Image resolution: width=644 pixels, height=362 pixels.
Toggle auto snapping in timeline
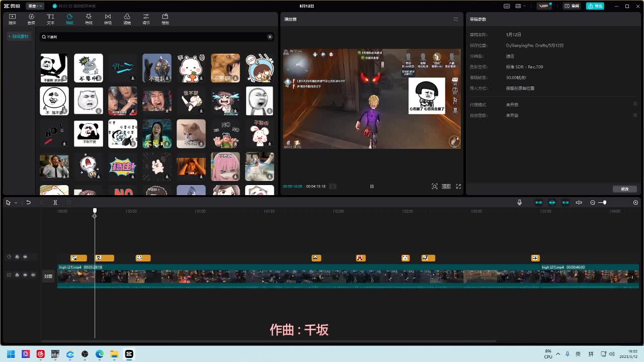click(552, 203)
